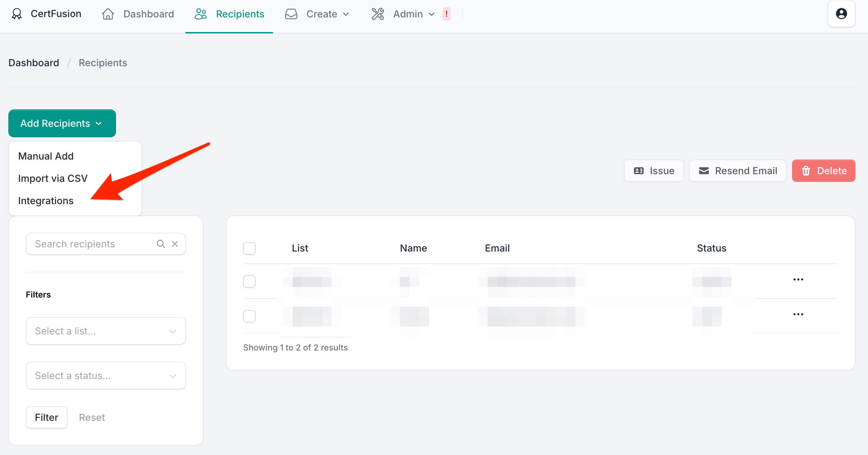Click the Resend Email button

tap(738, 171)
